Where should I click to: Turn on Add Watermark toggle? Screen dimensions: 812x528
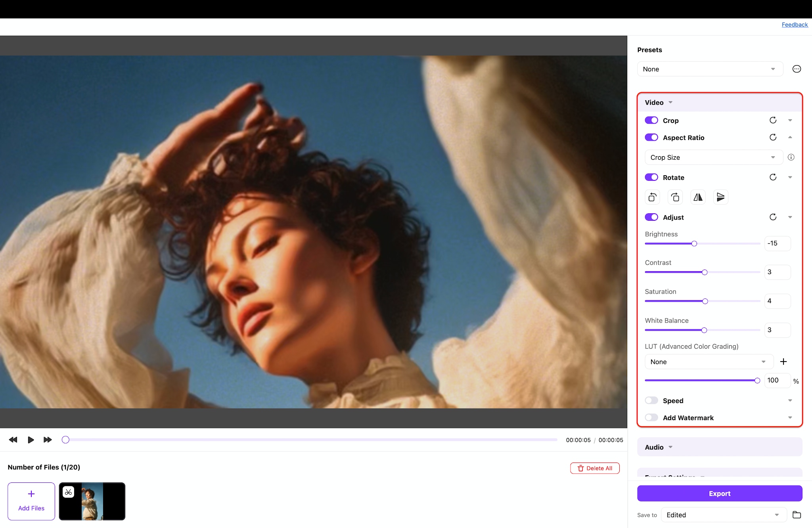tap(651, 417)
